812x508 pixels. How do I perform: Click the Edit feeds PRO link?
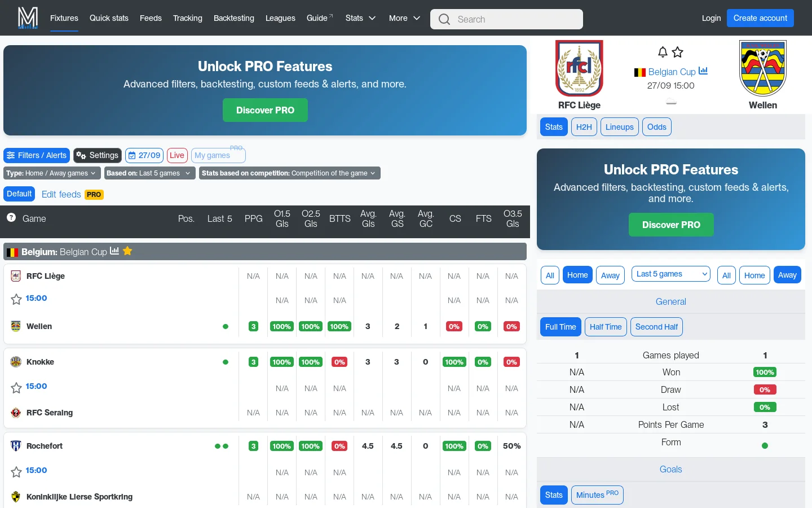(73, 194)
